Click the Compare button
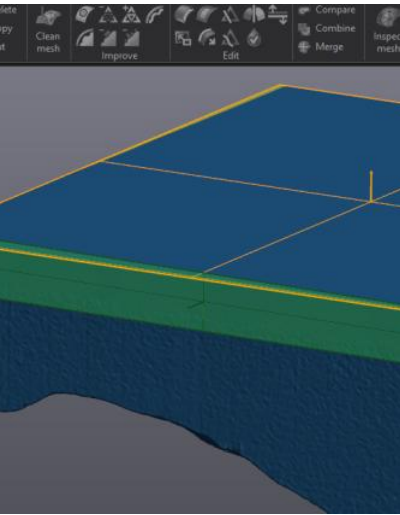Viewport: 400px width, 515px height. coord(327,10)
